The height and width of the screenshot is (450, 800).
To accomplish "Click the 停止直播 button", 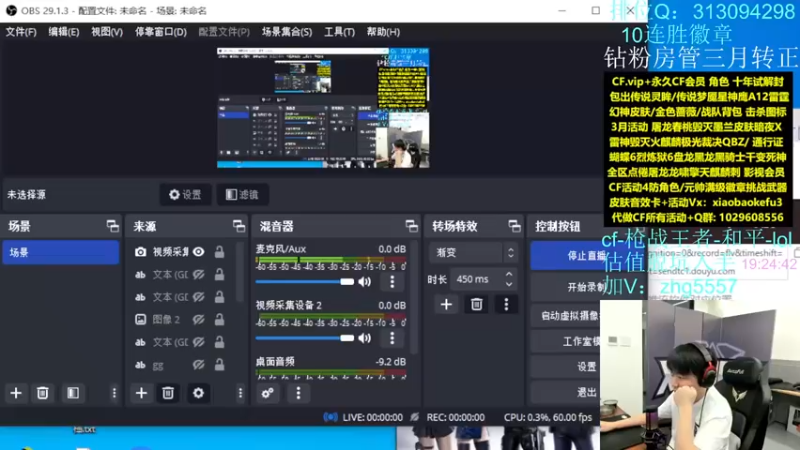I will pyautogui.click(x=568, y=255).
